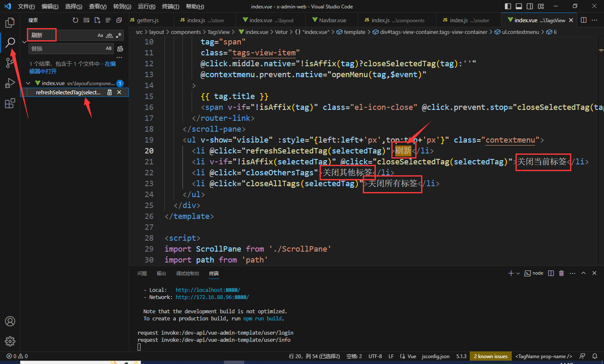604x364 pixels.
Task: Split the editor to the right
Action: click(x=583, y=20)
